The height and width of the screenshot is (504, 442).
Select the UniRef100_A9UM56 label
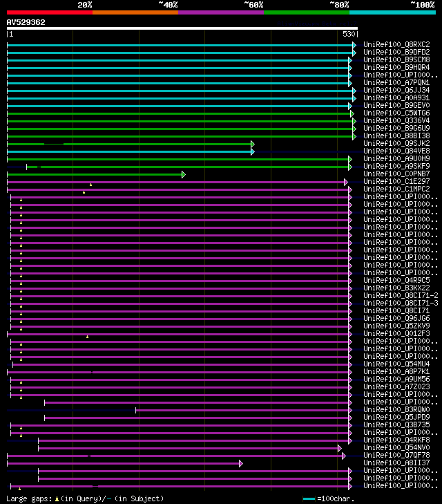tap(396, 380)
